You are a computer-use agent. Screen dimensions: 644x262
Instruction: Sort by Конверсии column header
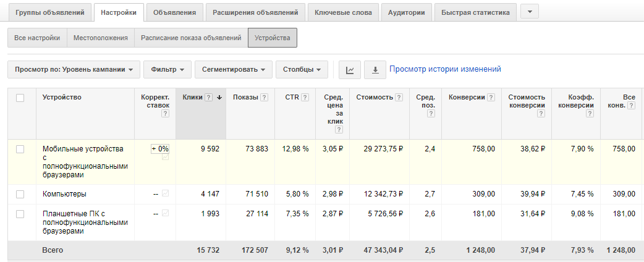[x=467, y=98]
